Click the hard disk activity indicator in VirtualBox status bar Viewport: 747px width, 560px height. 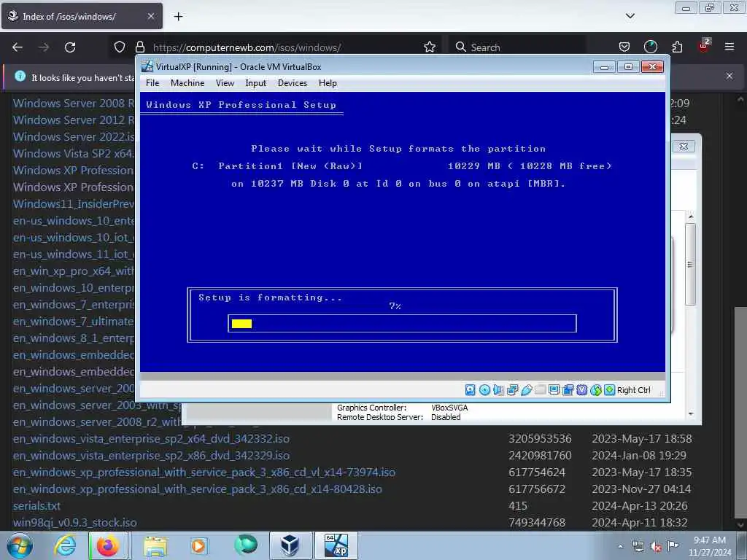470,390
